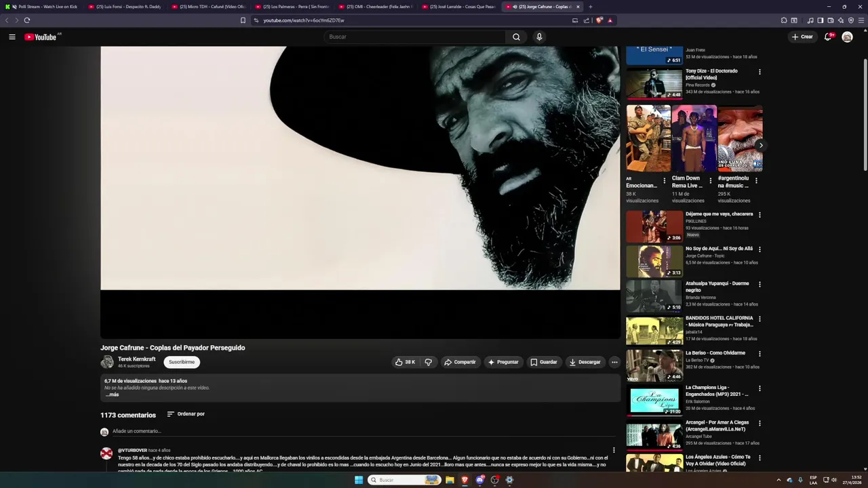
Task: Open Settings gear in taskbar
Action: point(509,480)
